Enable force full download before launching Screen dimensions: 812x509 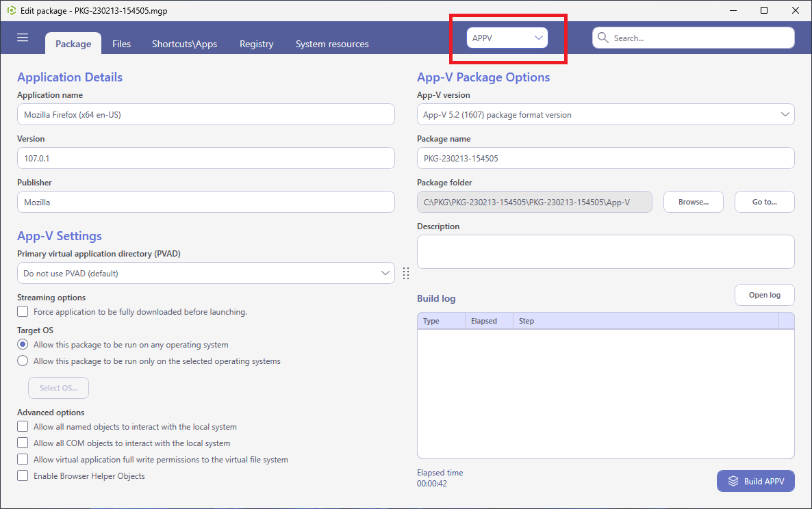23,312
